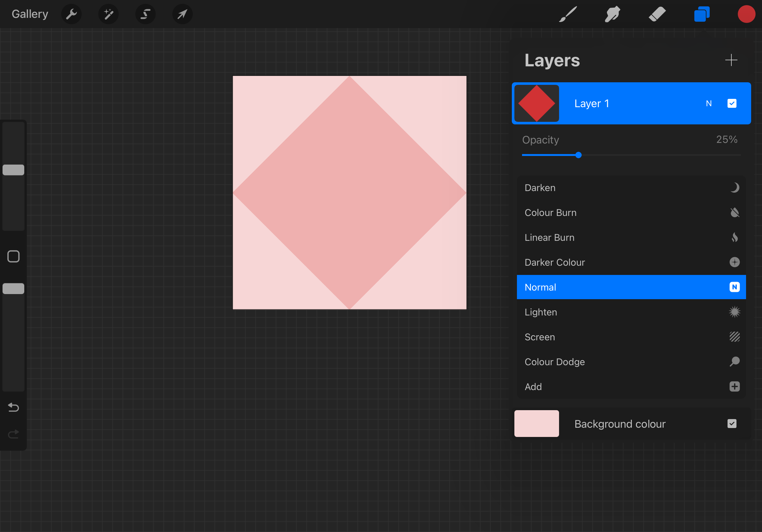762x532 pixels.
Task: Activate the Transform arrow tool
Action: (182, 14)
